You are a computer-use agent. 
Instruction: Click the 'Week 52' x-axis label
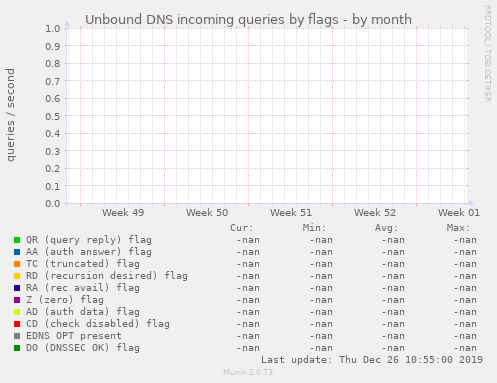click(375, 213)
